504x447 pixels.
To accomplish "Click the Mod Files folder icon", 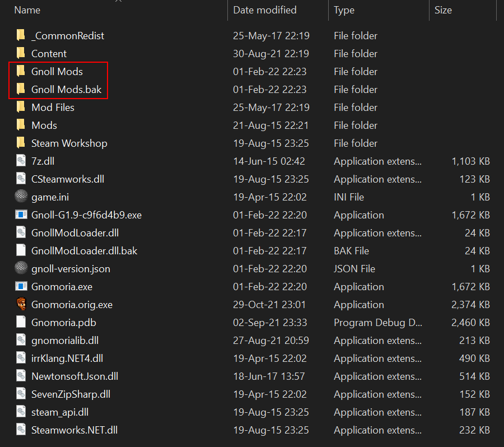I will tap(21, 107).
